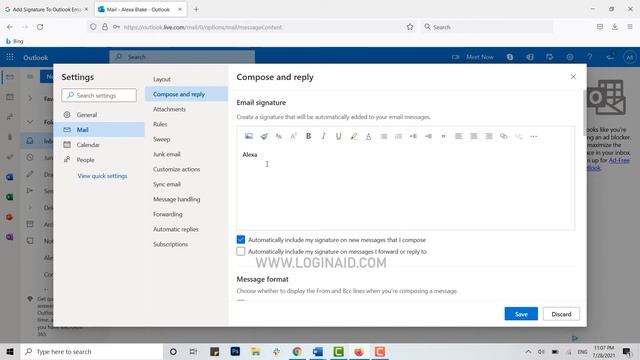Align signature text left
This screenshot has width=640, height=360.
point(459,136)
